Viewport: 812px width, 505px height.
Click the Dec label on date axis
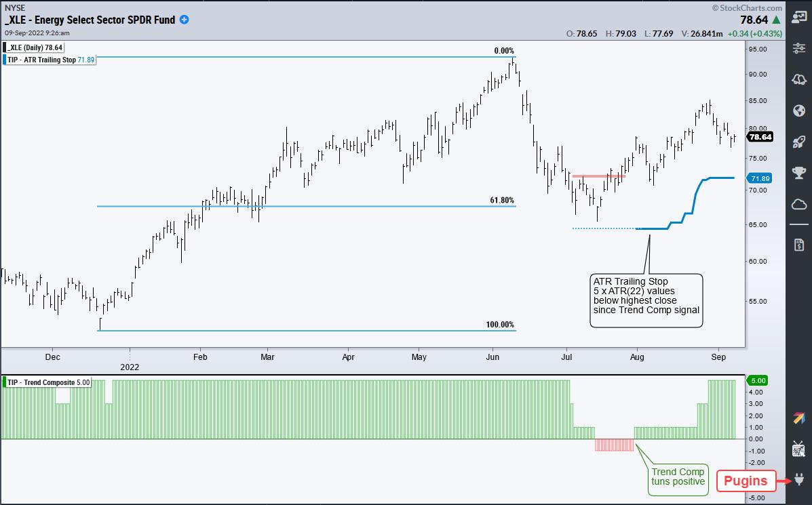pos(52,357)
